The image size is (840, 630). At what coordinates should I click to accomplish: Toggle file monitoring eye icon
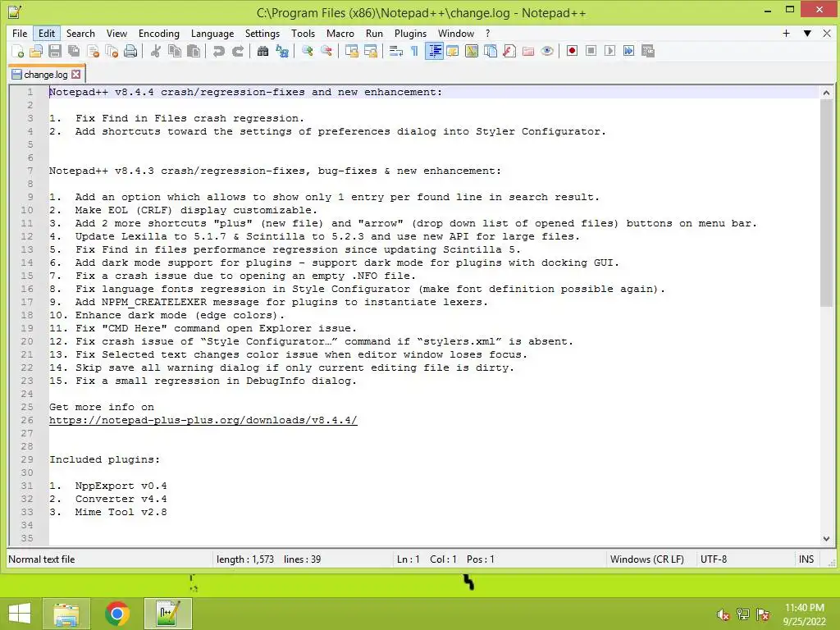click(547, 51)
